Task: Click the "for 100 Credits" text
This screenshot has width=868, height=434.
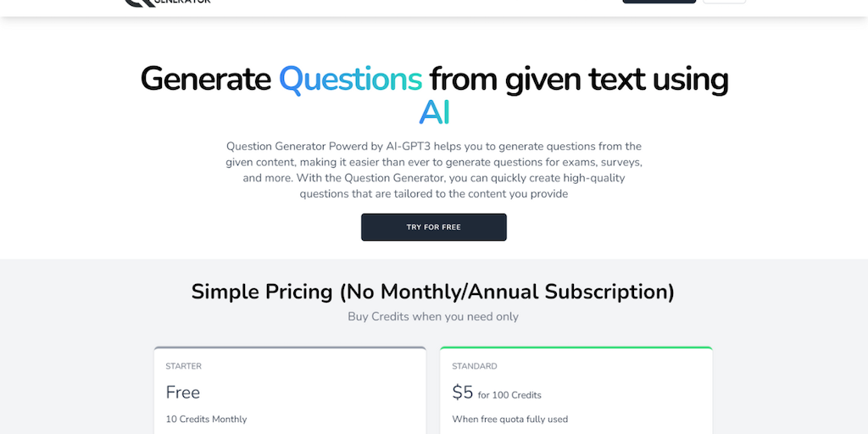Action: [509, 395]
